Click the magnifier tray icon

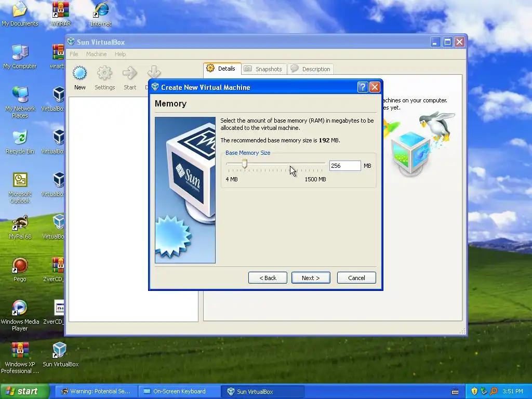pyautogui.click(x=494, y=391)
